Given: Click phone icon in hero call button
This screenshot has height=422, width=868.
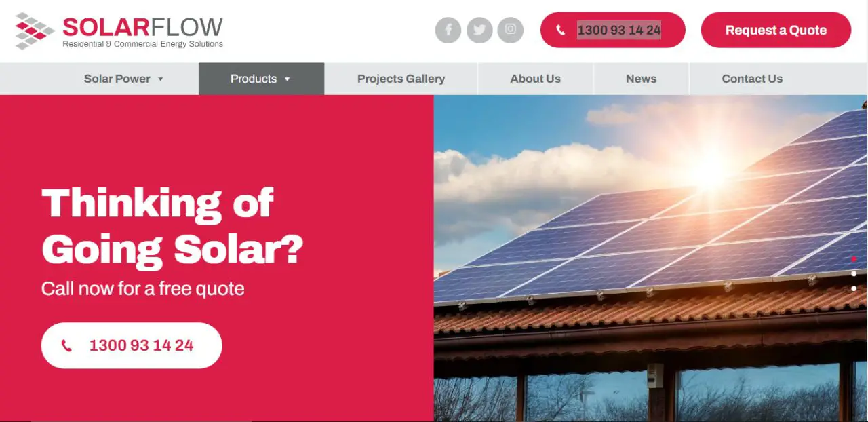Looking at the screenshot, I should point(66,346).
